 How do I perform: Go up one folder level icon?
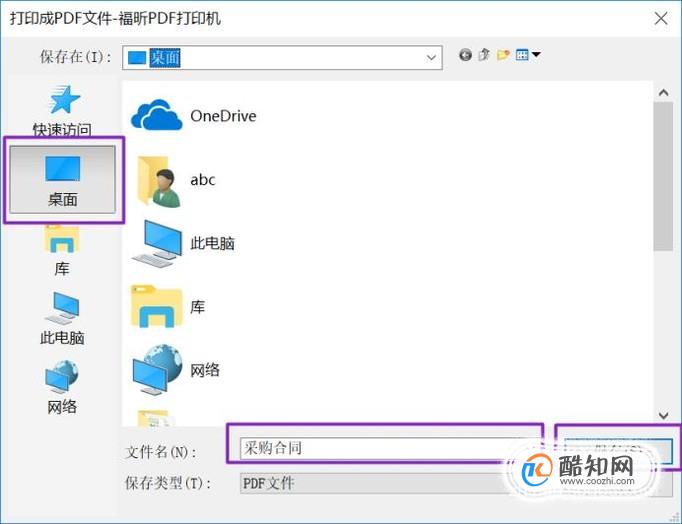click(x=484, y=55)
